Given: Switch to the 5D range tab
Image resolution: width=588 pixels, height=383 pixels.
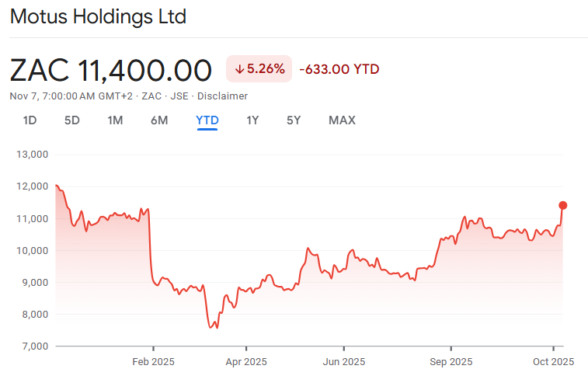Looking at the screenshot, I should pos(72,120).
